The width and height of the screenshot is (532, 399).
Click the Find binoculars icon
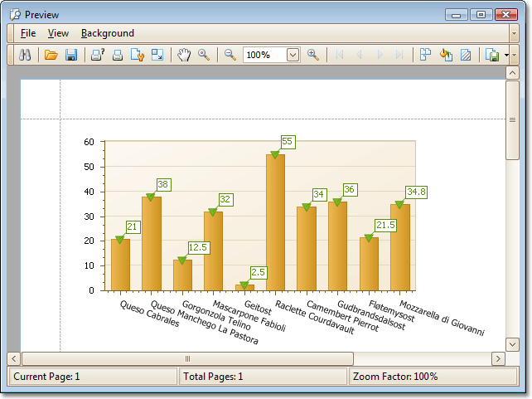[25, 55]
